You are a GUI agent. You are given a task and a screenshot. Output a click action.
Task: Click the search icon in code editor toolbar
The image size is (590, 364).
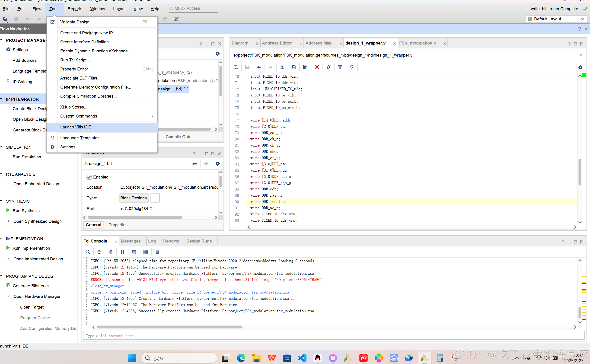pos(236,67)
